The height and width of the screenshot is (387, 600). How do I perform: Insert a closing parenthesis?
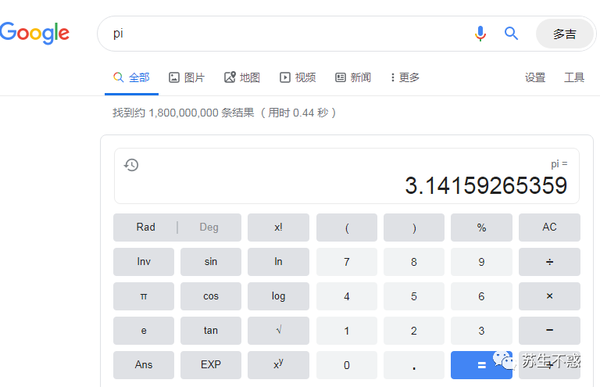click(414, 227)
